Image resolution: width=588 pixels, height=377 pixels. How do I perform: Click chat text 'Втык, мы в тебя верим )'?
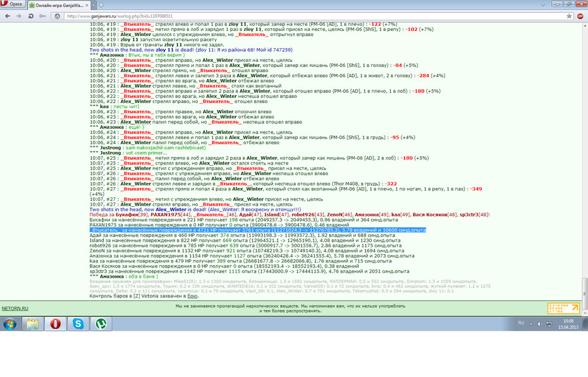click(156, 55)
